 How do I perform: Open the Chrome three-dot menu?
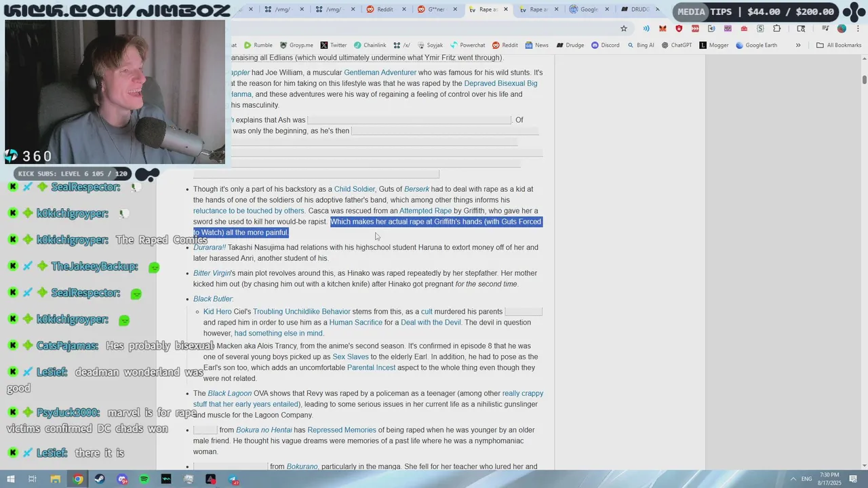[856, 28]
